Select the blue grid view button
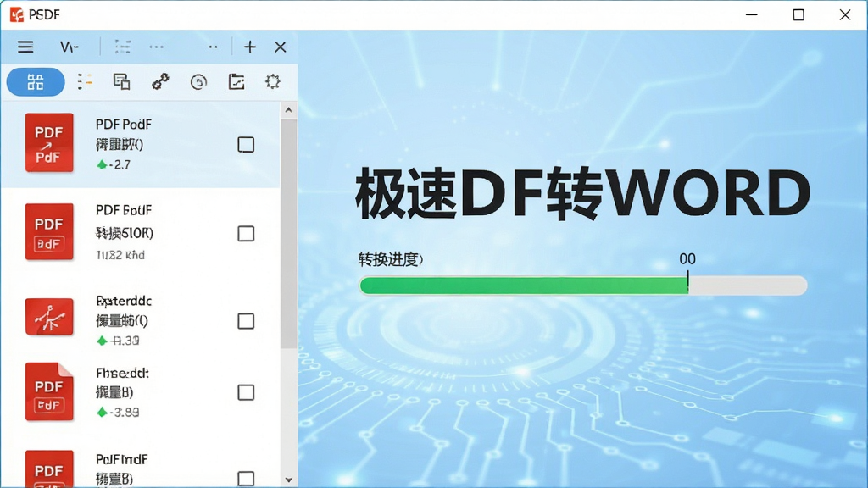Screen dimensions: 868x488 click(36, 82)
